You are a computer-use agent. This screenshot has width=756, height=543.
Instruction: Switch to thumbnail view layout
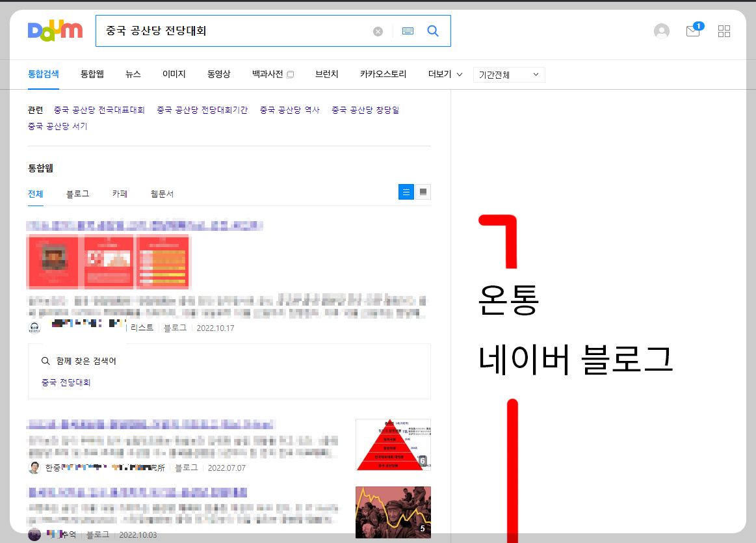423,192
